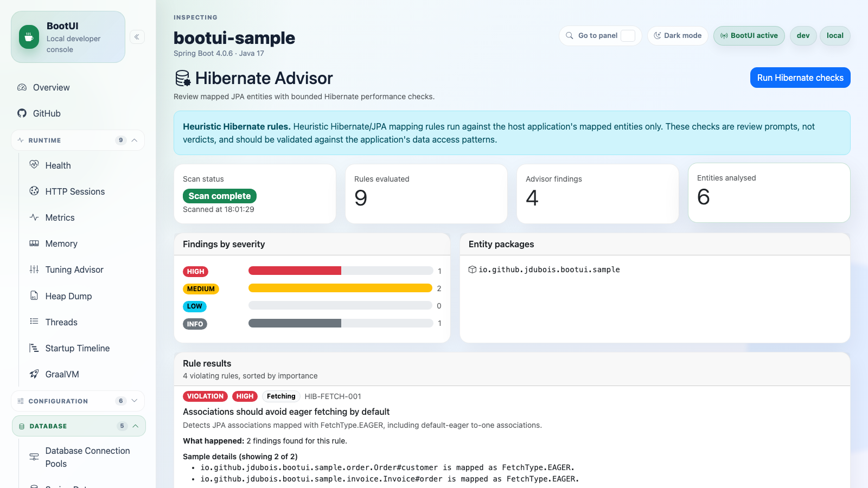868x488 pixels.
Task: Click the package box icon
Action: click(x=473, y=269)
